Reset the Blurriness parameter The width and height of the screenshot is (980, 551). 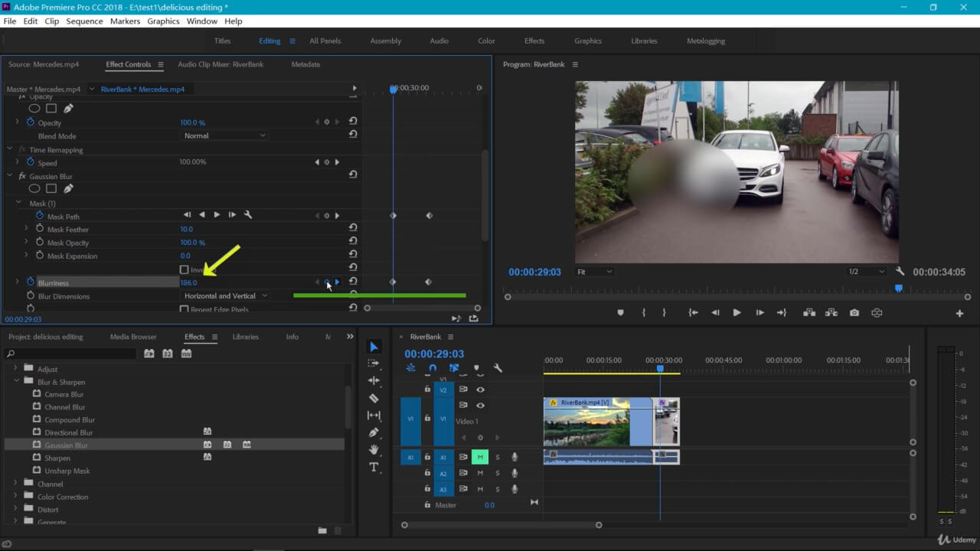pos(353,282)
